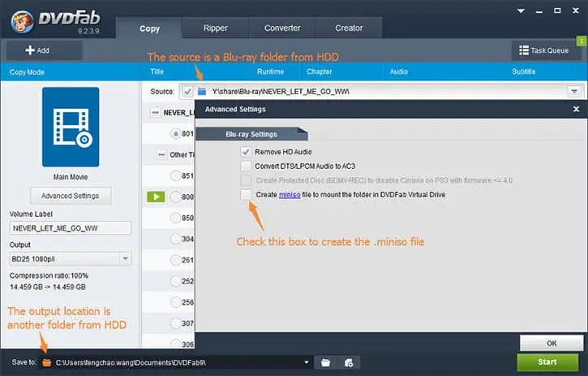
Task: Follow the miniso hyperlink
Action: [290, 195]
